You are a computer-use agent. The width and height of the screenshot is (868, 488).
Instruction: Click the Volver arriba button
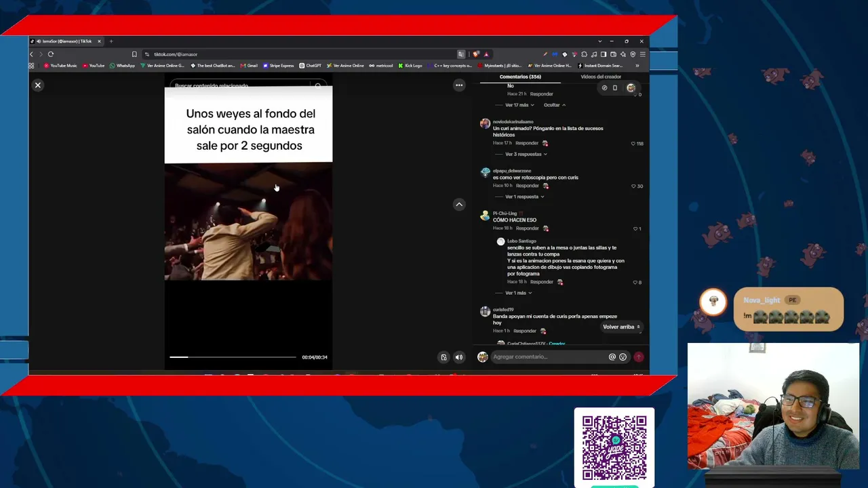pyautogui.click(x=621, y=327)
